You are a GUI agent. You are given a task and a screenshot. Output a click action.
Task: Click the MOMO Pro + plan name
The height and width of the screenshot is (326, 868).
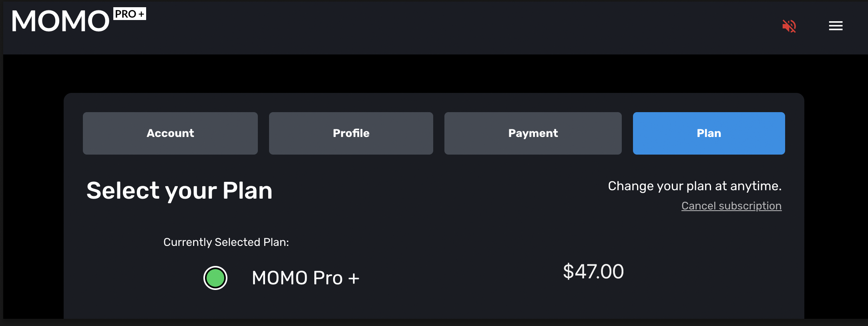pos(305,278)
